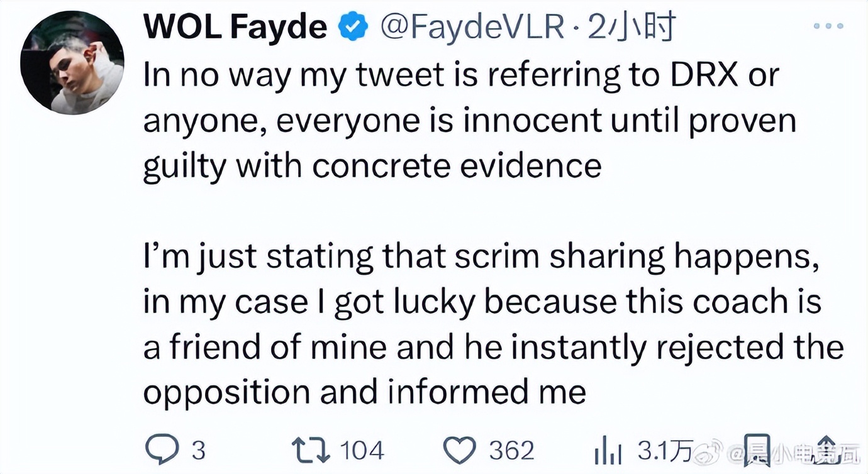Retweet this post via the arrows icon
The image size is (868, 474).
coord(309,450)
